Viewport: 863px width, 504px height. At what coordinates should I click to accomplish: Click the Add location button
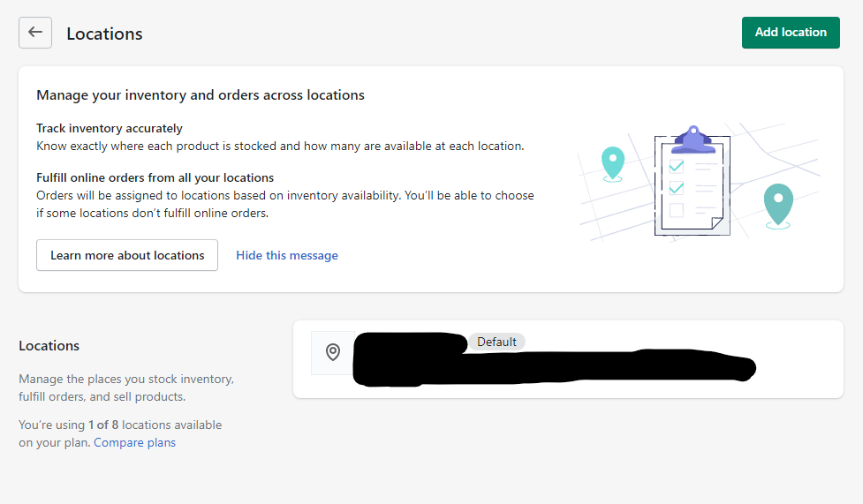coord(791,33)
